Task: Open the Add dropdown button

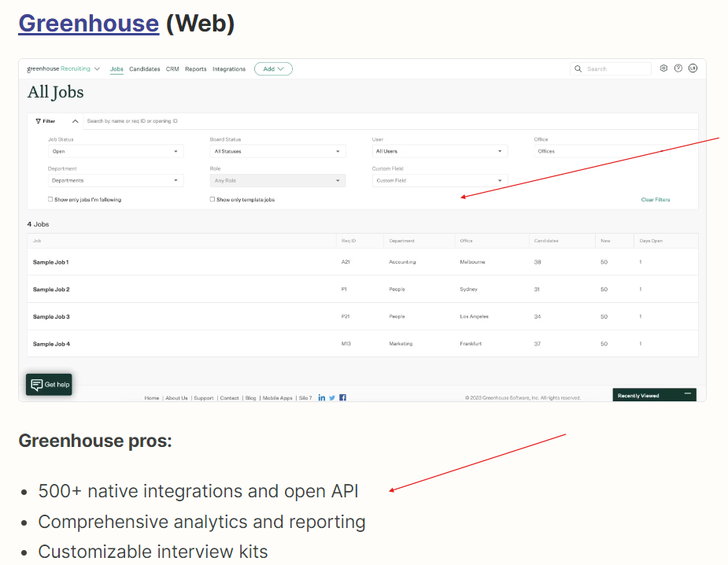Action: pyautogui.click(x=273, y=68)
